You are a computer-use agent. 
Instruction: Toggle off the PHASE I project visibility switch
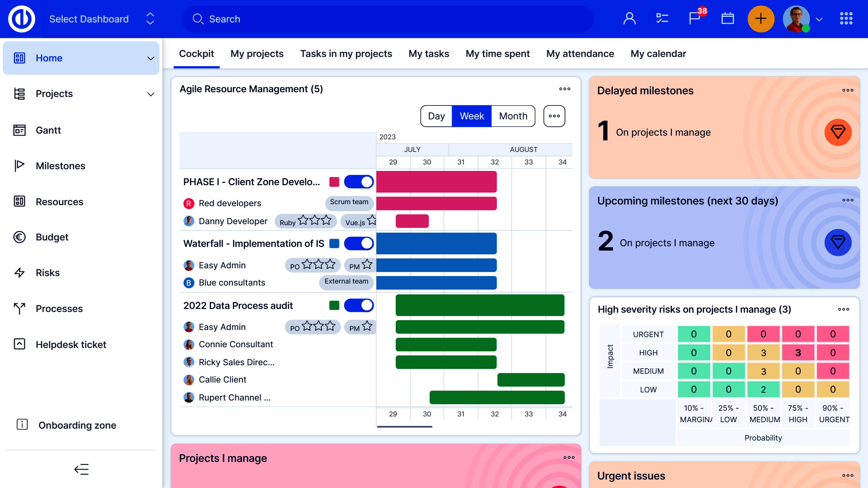pyautogui.click(x=358, y=182)
